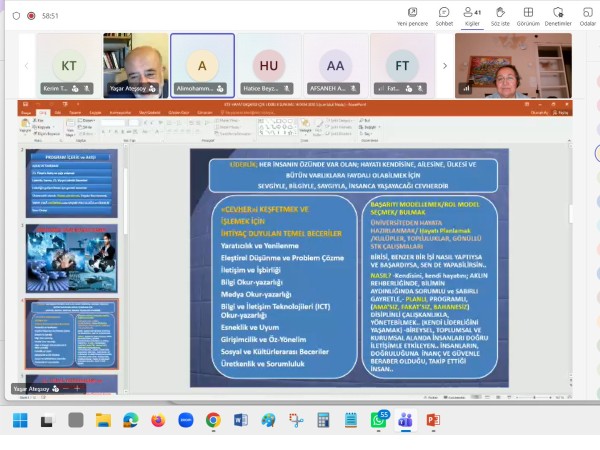
Task: Open Snipping Tool from taskbar
Action: tap(296, 421)
